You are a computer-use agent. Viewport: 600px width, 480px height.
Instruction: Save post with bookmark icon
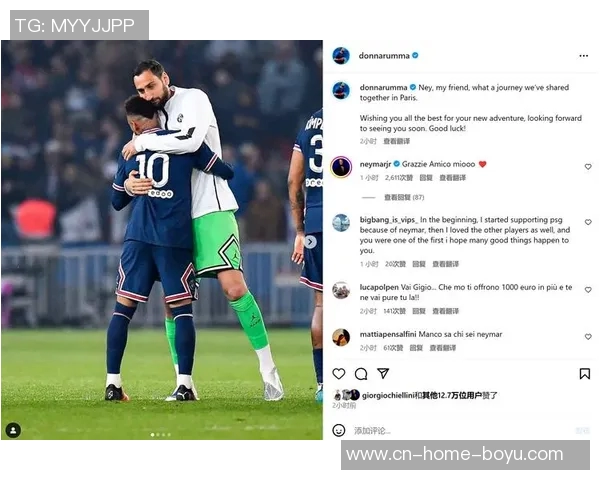pyautogui.click(x=584, y=374)
